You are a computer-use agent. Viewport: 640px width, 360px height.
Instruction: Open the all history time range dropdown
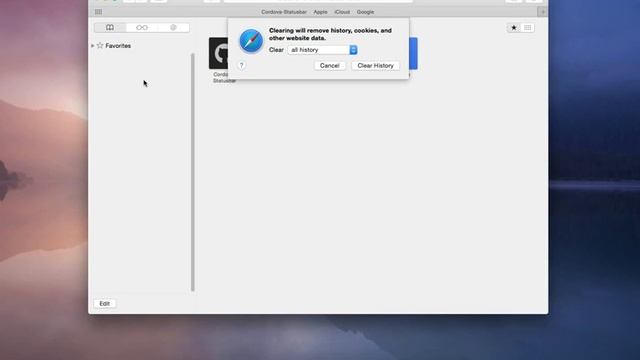pos(322,50)
